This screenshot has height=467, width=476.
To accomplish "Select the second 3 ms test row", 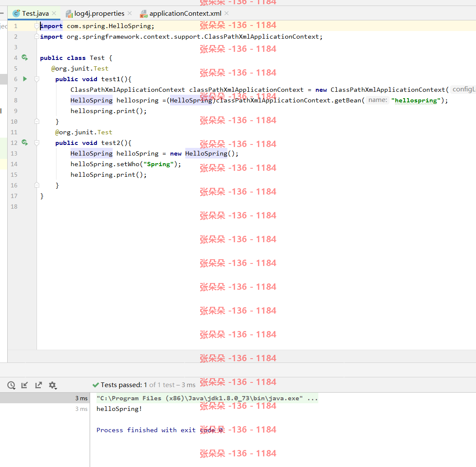I will click(45, 409).
